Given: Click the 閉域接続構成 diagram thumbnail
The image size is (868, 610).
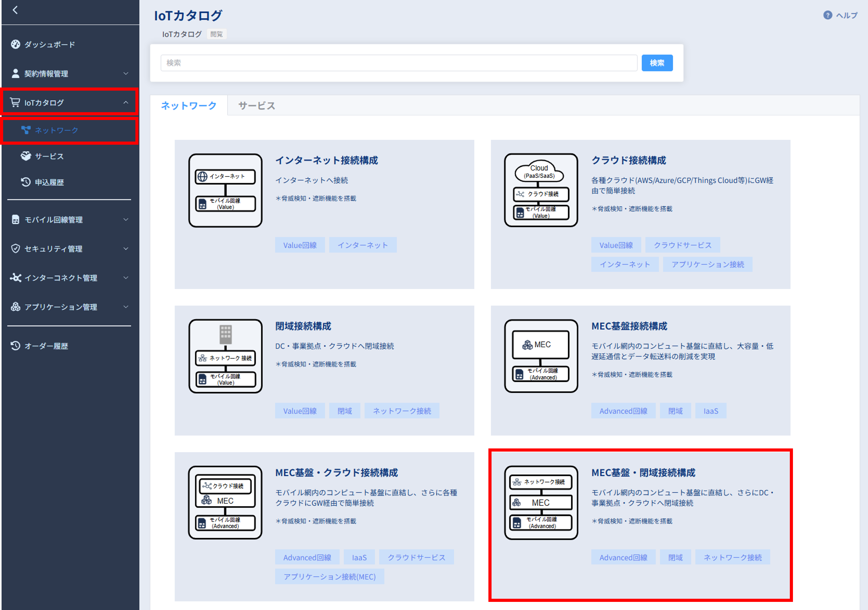Looking at the screenshot, I should pyautogui.click(x=225, y=356).
